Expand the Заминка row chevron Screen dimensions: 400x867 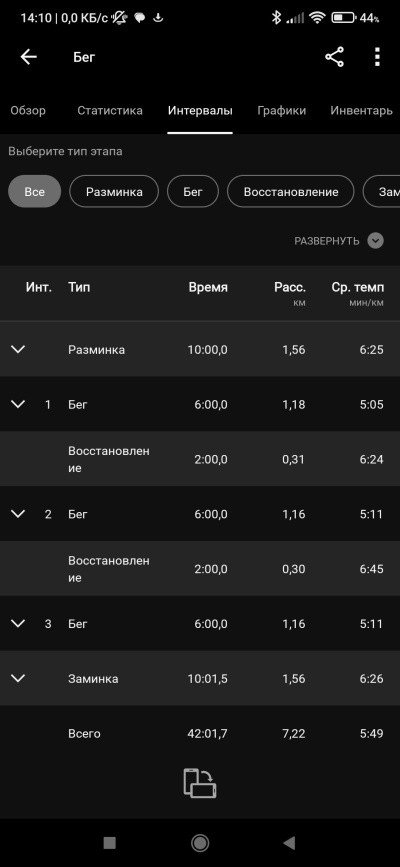point(18,678)
